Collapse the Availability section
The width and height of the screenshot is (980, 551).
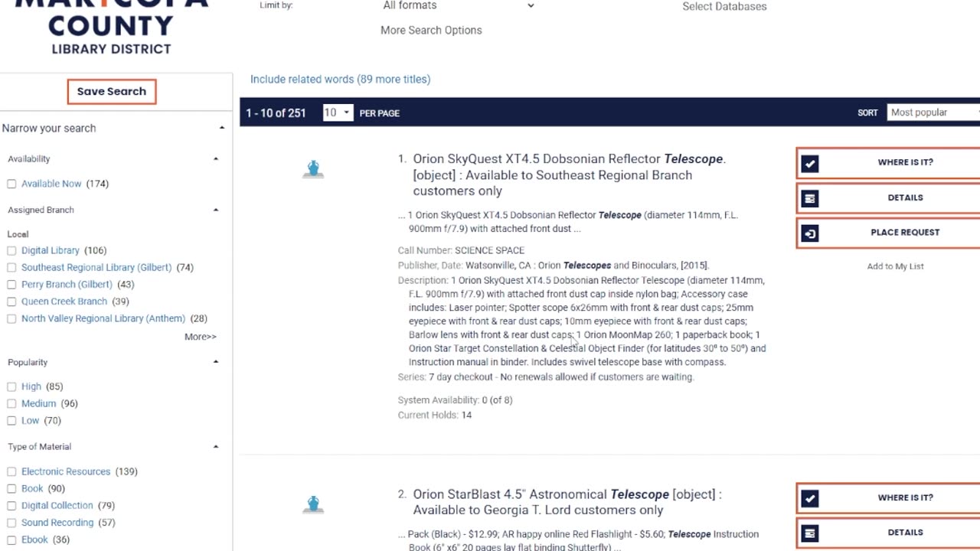click(216, 158)
